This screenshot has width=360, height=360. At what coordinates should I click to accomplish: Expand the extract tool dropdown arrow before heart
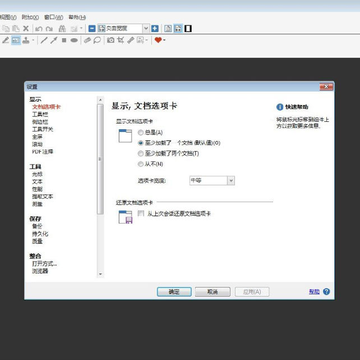147,40
